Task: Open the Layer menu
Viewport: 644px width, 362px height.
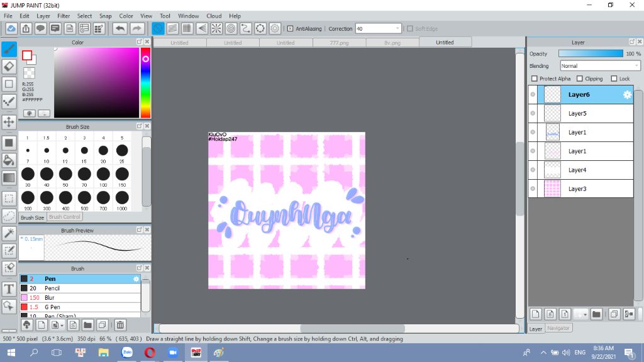Action: pyautogui.click(x=43, y=16)
